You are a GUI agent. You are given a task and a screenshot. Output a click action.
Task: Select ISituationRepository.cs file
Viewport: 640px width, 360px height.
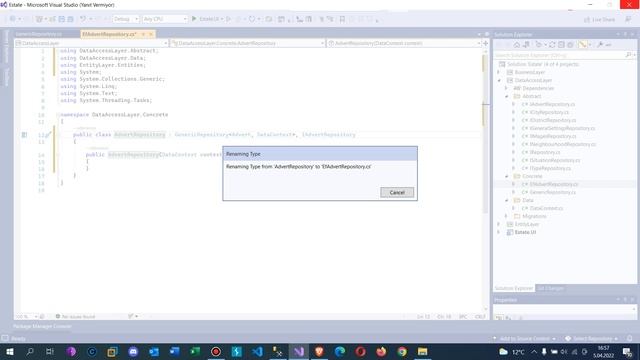point(555,160)
